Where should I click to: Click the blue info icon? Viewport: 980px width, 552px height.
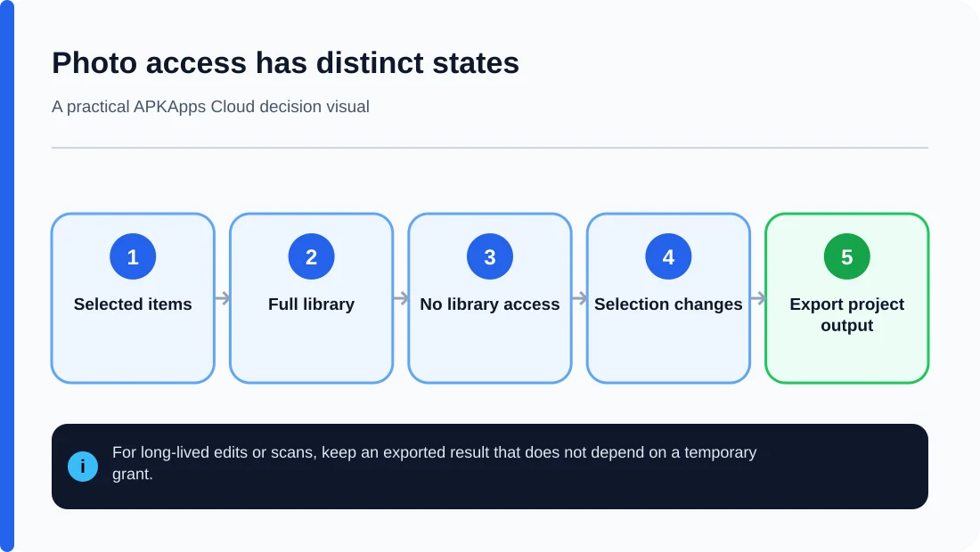[x=83, y=467]
